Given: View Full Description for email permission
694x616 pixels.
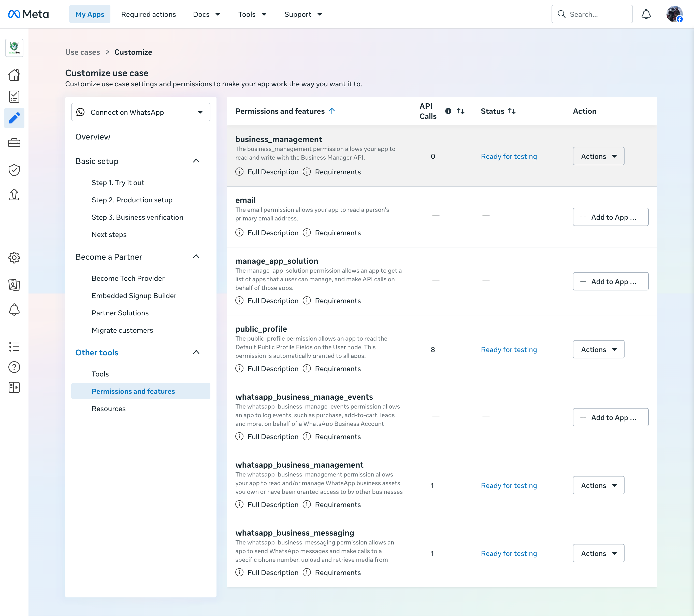Looking at the screenshot, I should tap(267, 233).
